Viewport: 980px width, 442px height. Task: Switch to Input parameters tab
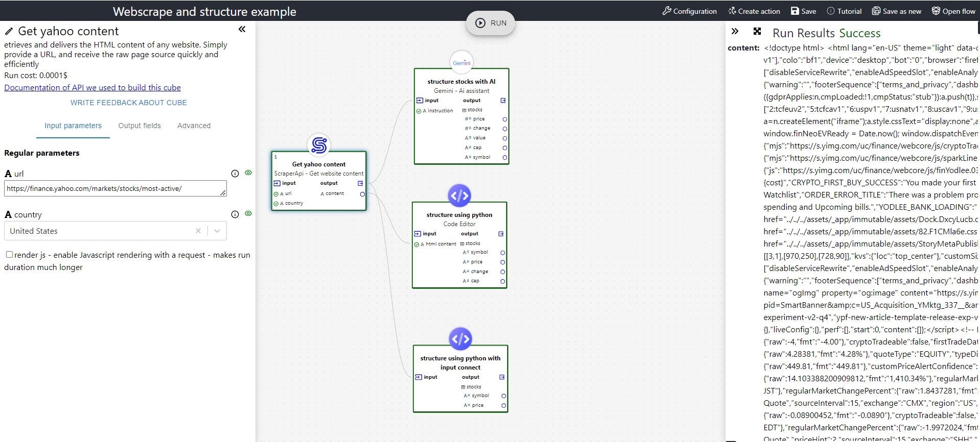(x=73, y=126)
